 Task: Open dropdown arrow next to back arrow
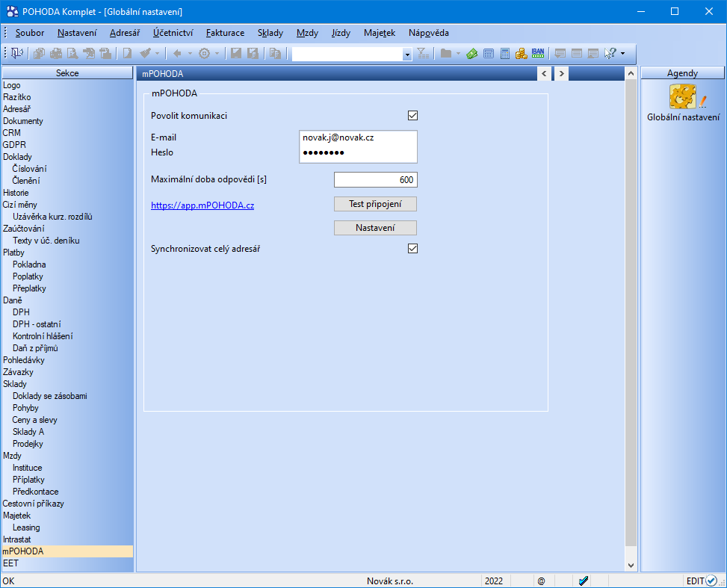[x=190, y=54]
